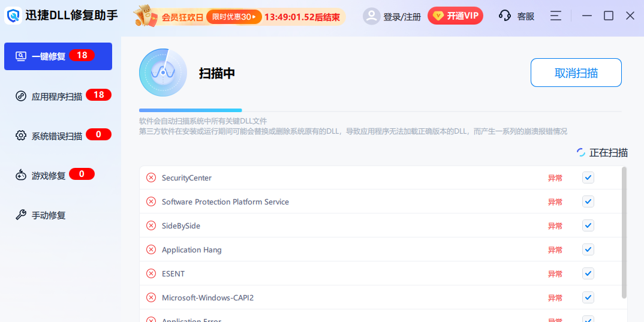Open the hamburger menu in title bar
The image size is (644, 322).
tap(556, 16)
